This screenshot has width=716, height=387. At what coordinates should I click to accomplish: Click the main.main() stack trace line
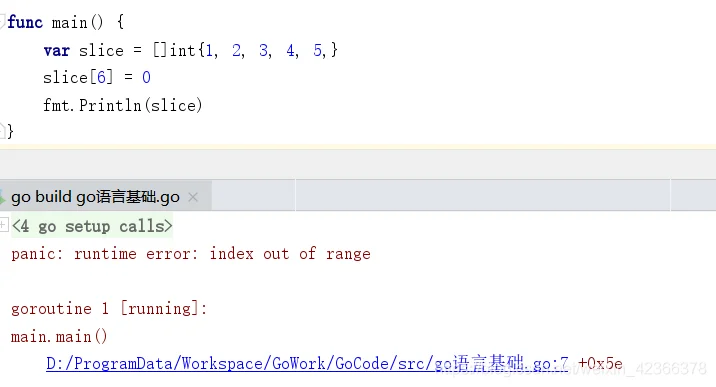point(59,337)
